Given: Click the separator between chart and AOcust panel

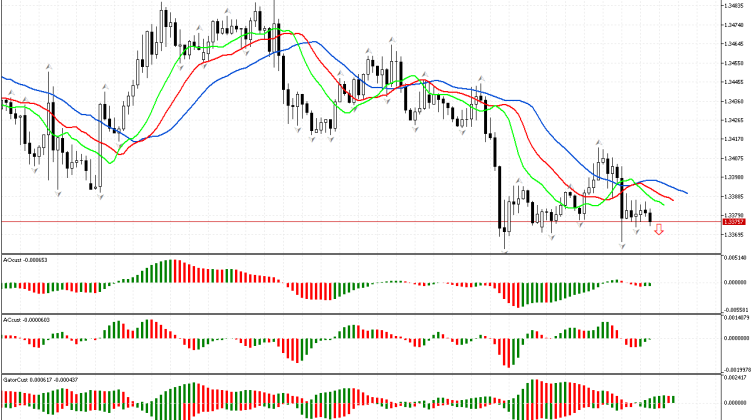Looking at the screenshot, I should pyautogui.click(x=360, y=253).
